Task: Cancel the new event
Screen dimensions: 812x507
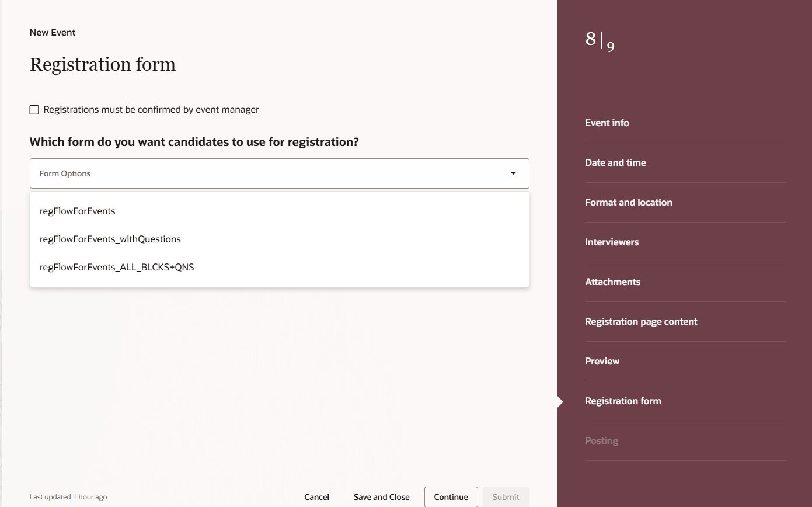Action: pyautogui.click(x=317, y=497)
